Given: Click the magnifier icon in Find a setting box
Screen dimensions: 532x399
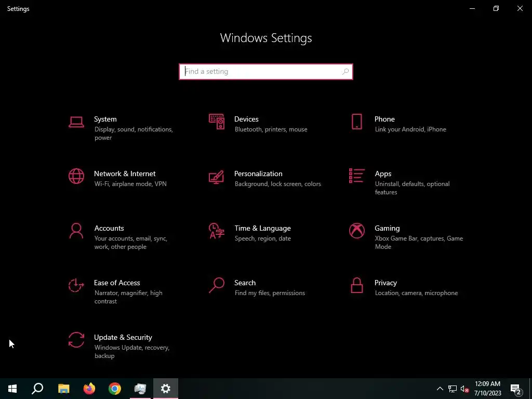Looking at the screenshot, I should click(x=345, y=72).
